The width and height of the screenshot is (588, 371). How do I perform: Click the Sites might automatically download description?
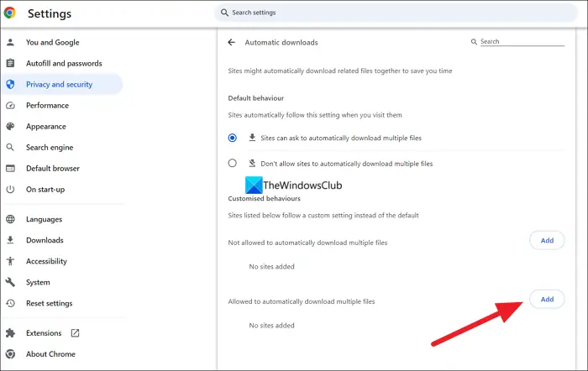[339, 71]
